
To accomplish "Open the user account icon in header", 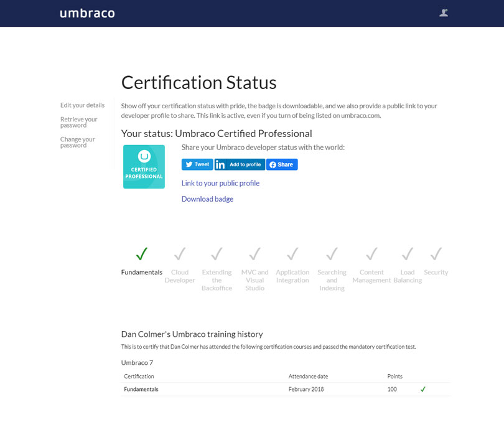I will 444,13.
